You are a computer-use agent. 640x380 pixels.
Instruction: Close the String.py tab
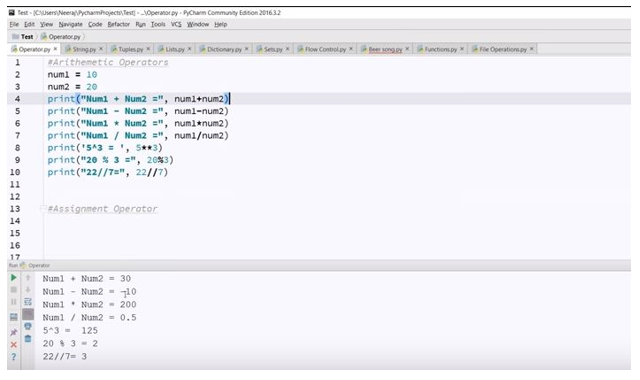(x=101, y=49)
